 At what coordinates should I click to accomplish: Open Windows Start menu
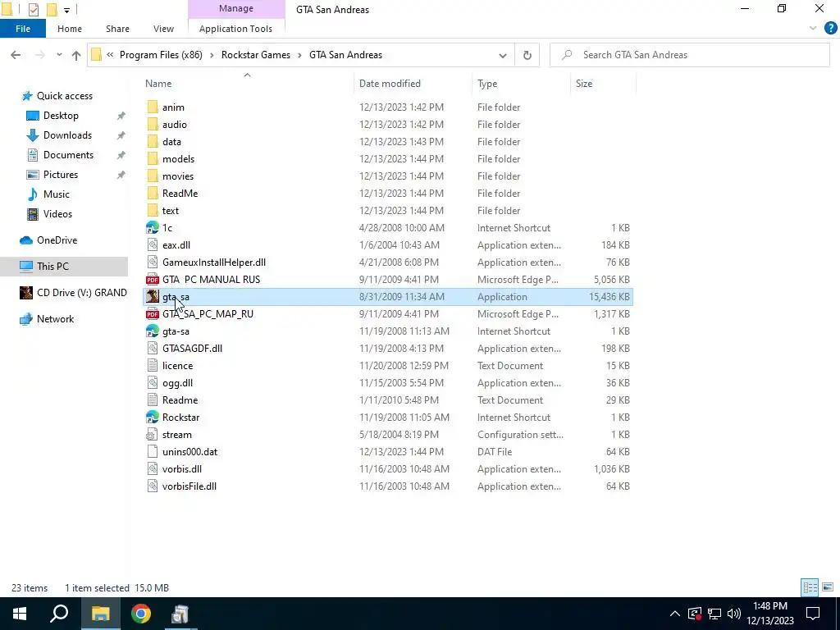(20, 614)
